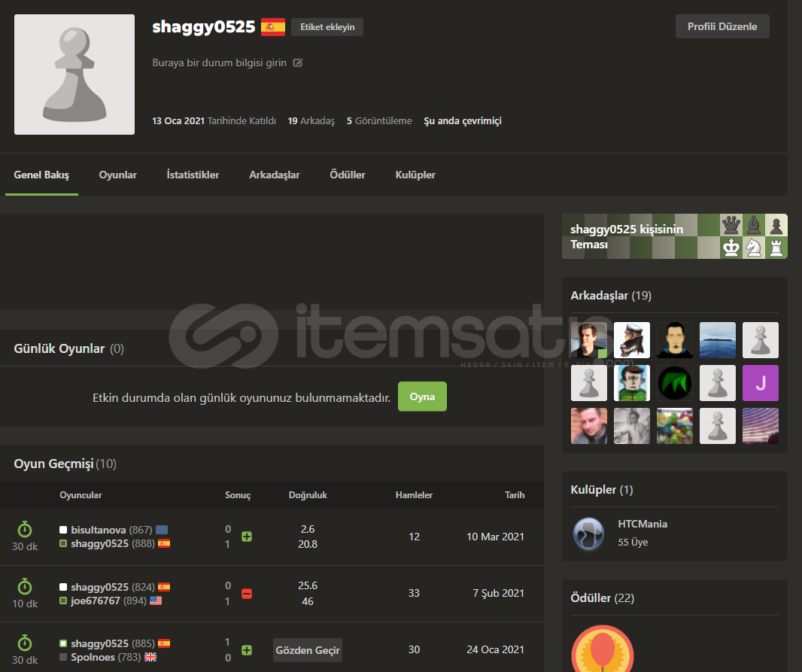Viewport: 802px width, 672px height.
Task: Click the red minus result icon for joe676767 game
Action: (247, 594)
